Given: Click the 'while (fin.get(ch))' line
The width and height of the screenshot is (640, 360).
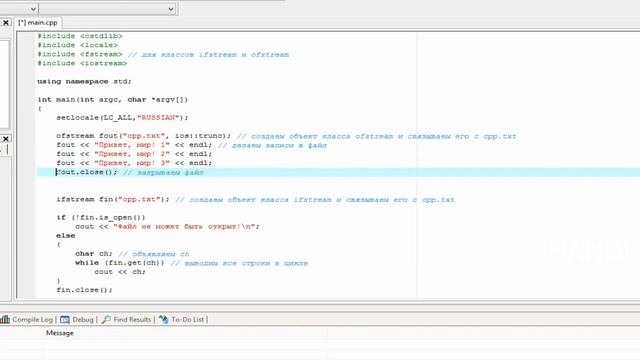Looking at the screenshot, I should click(x=120, y=262).
